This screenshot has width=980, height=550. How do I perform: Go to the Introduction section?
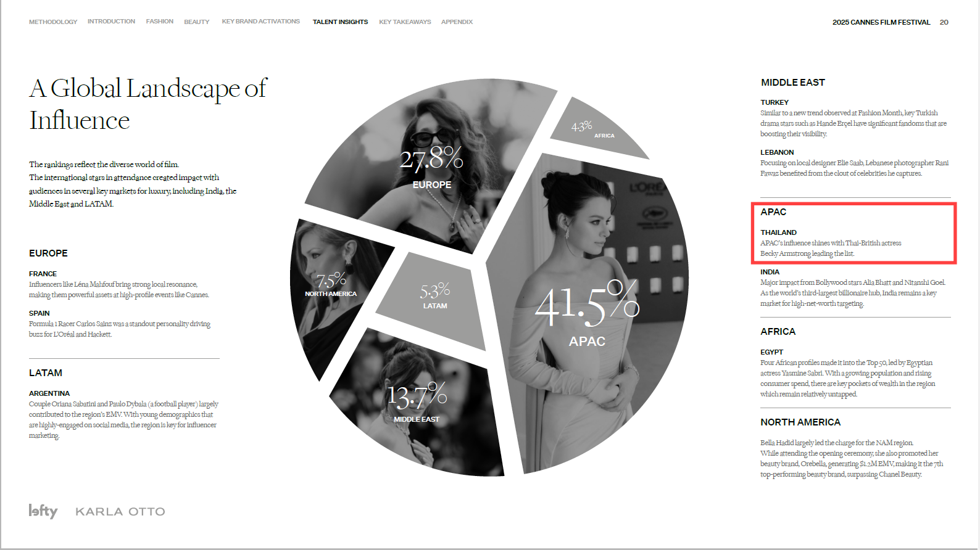point(111,22)
